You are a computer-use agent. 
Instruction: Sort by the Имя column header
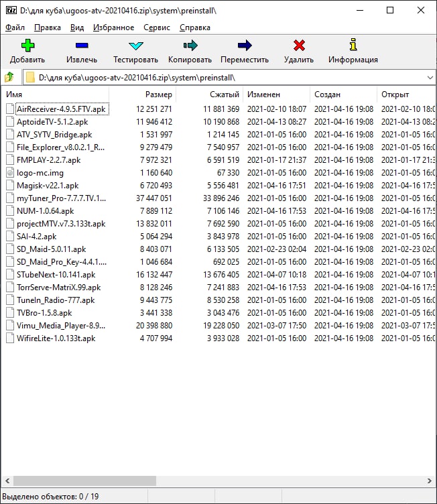click(x=56, y=94)
